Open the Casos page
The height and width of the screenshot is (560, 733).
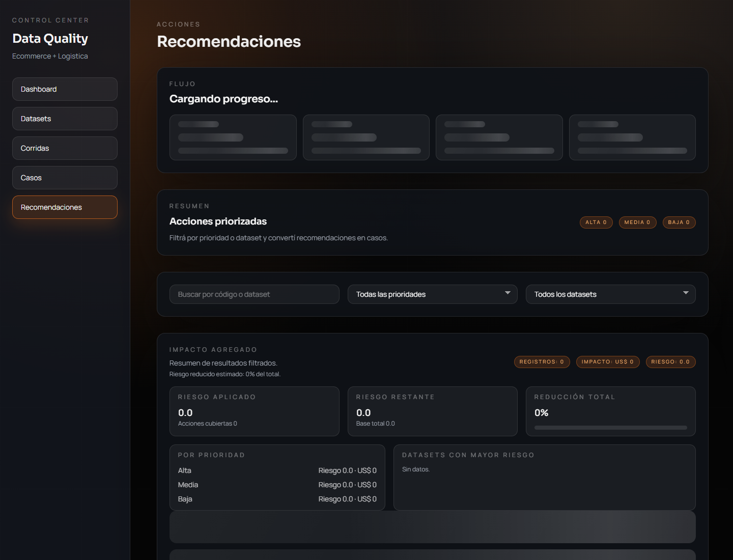tap(65, 178)
